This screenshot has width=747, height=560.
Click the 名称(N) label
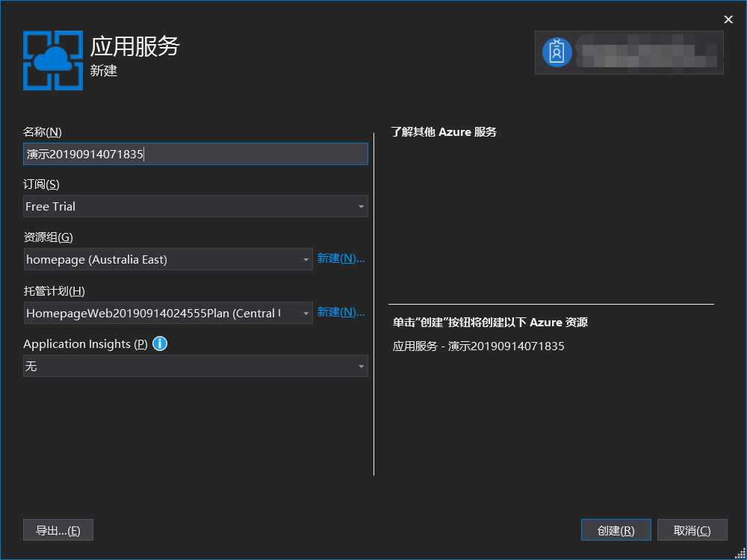[x=43, y=132]
